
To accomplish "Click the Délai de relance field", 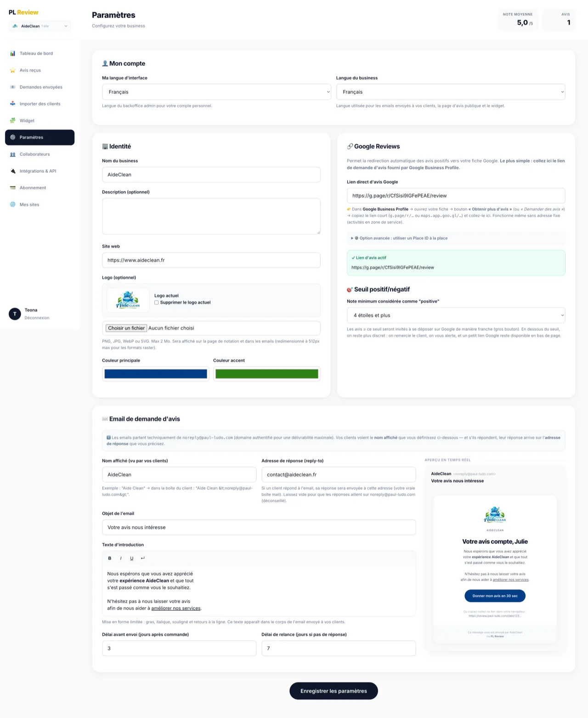I will (x=339, y=649).
